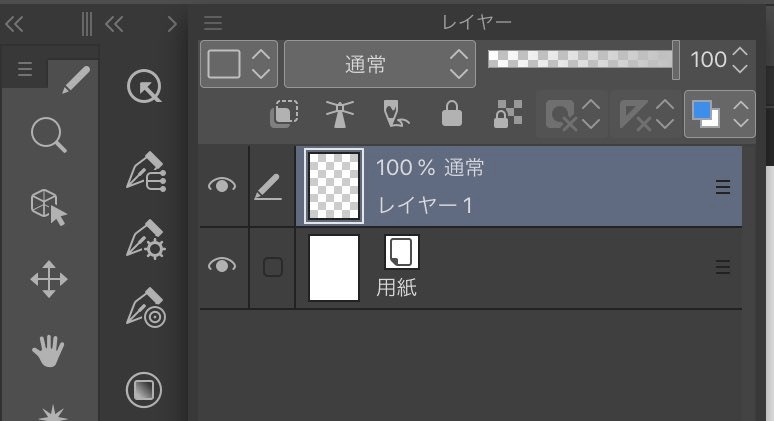
Task: Tick the checkbox beside the 用紙 layer
Action: point(272,266)
